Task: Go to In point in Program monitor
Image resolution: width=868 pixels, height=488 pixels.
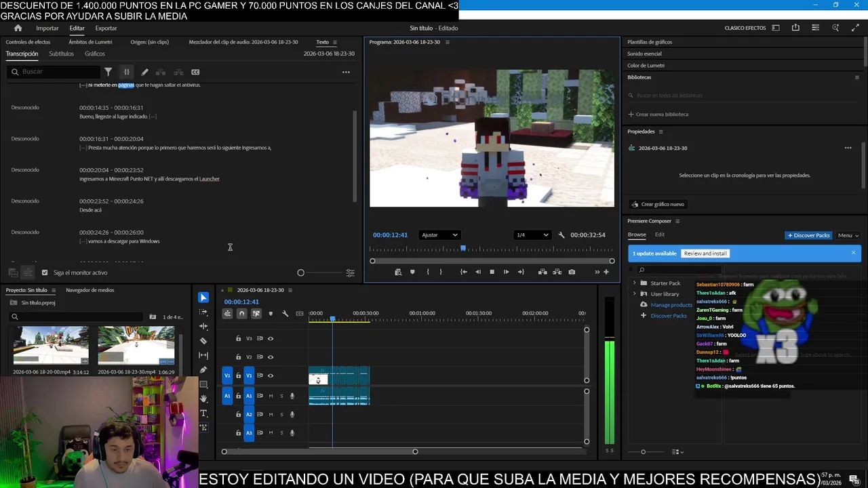Action: (464, 272)
